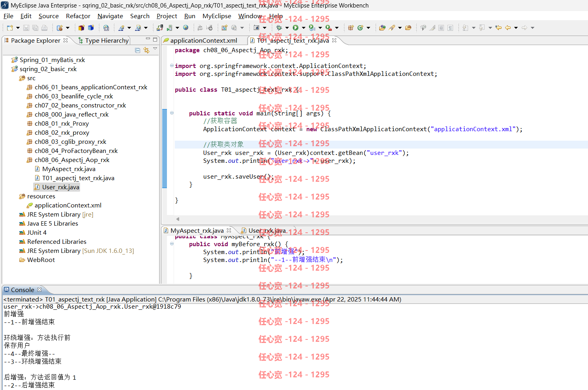Open the Debug dropdown arrow
Image resolution: width=588 pixels, height=390 pixels.
(x=287, y=28)
